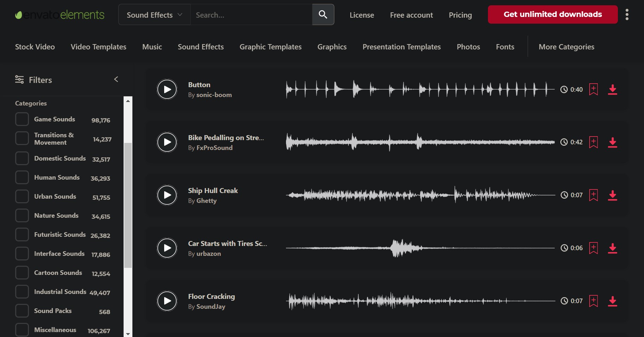Open author SoundJay profile
Viewport: 644px width, 337px height.
(x=211, y=307)
